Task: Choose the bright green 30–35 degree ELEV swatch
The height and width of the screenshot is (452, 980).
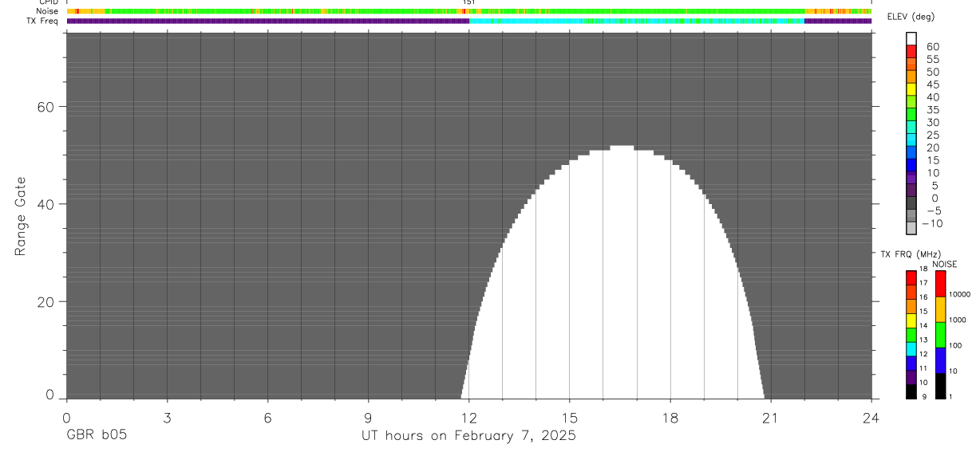Action: tap(911, 114)
